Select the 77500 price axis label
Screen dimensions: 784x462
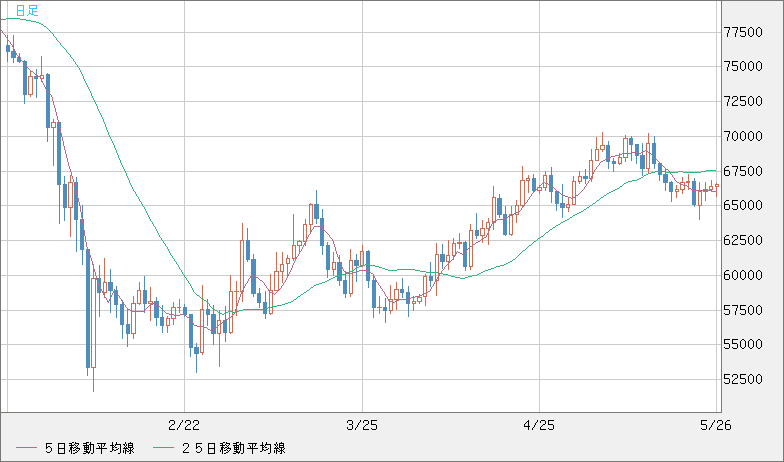click(x=744, y=32)
